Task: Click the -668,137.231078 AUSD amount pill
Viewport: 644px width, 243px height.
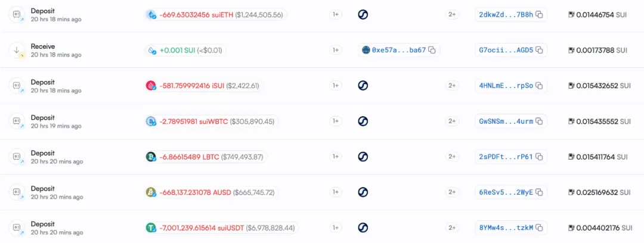Action: [217, 192]
